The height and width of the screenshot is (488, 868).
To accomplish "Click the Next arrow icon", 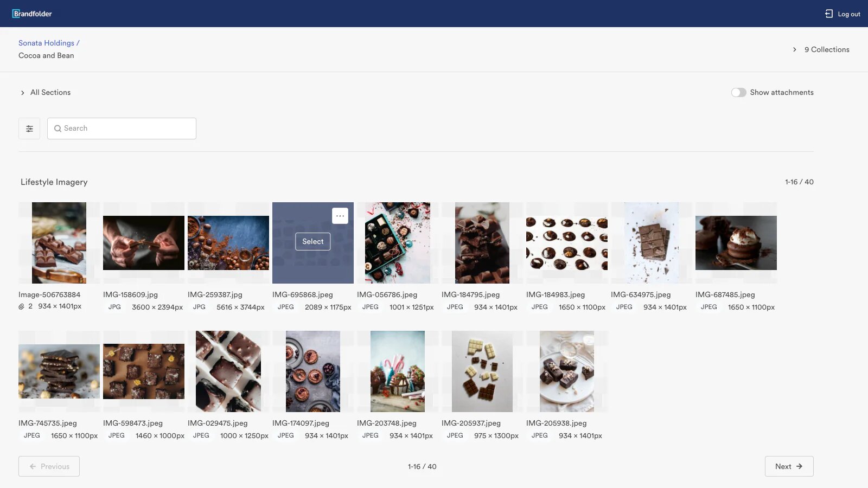I will tap(800, 466).
